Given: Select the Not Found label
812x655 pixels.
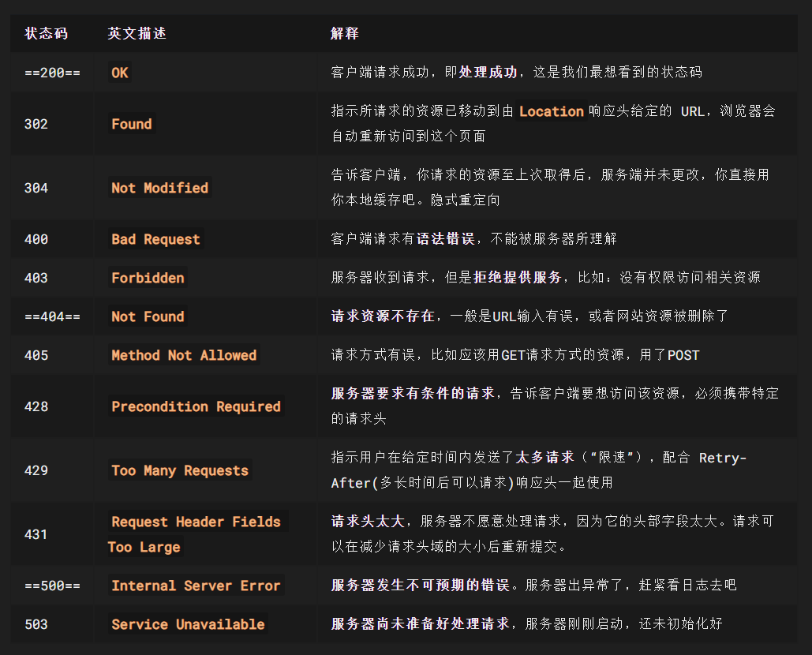Looking at the screenshot, I should [x=148, y=316].
